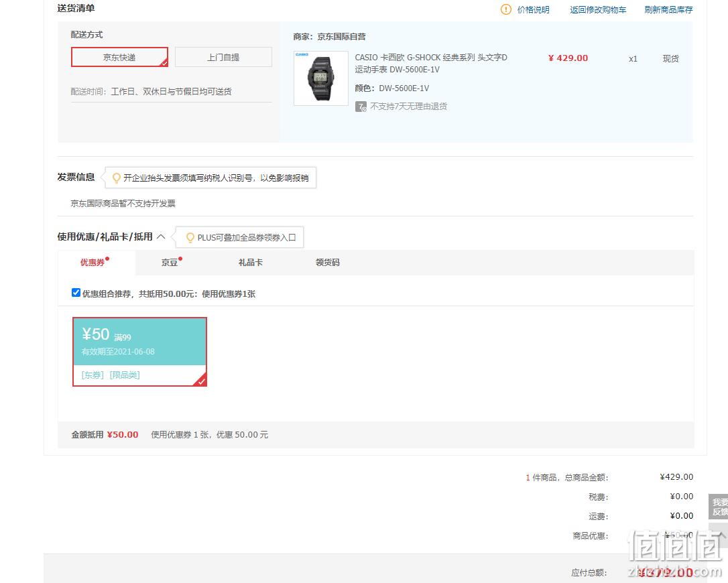Click the price explanation warning icon

click(505, 9)
